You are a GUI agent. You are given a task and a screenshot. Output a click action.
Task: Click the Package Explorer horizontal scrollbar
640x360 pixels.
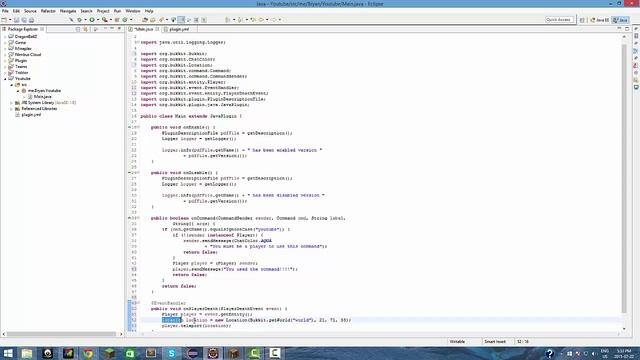(x=61, y=334)
